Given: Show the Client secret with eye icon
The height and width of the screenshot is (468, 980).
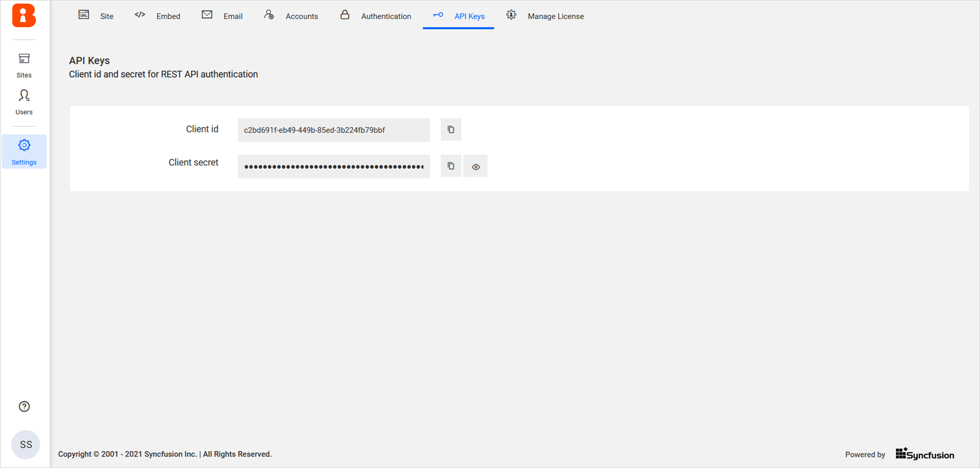Looking at the screenshot, I should [x=475, y=167].
